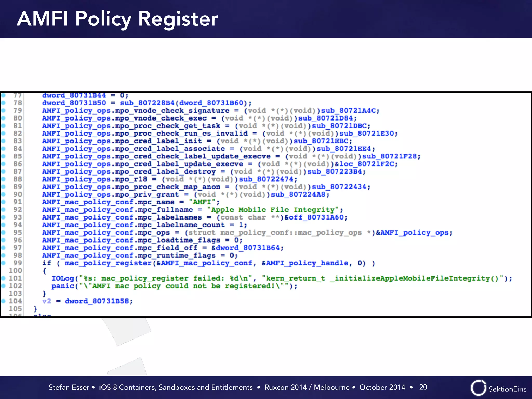Viewport: 532px width, 399px height.
Task: Select "Apple Mobile File Integrity" string
Action: point(273,210)
